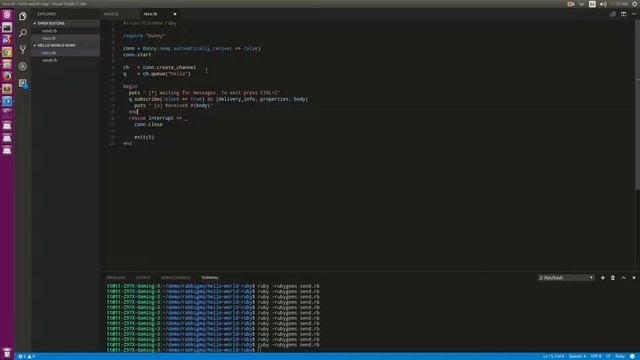Open the editor more actions menu
This screenshot has width=640, height=360.
click(x=634, y=14)
